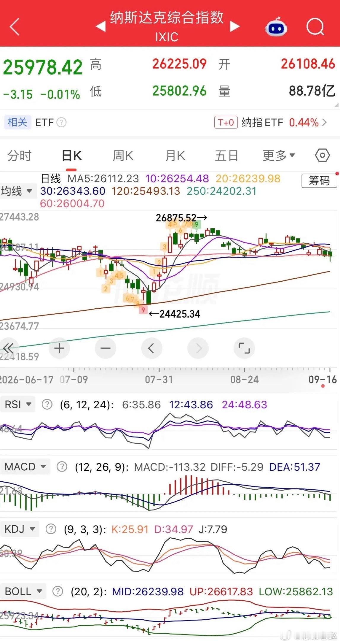This screenshot has width=340, height=644.
Task: Switch to the previous index with left triangle
Action: click(101, 26)
